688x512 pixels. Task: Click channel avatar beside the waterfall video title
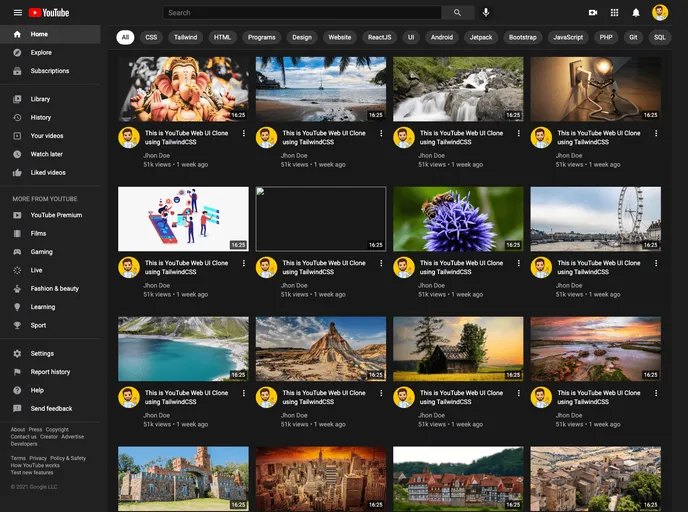coord(404,138)
